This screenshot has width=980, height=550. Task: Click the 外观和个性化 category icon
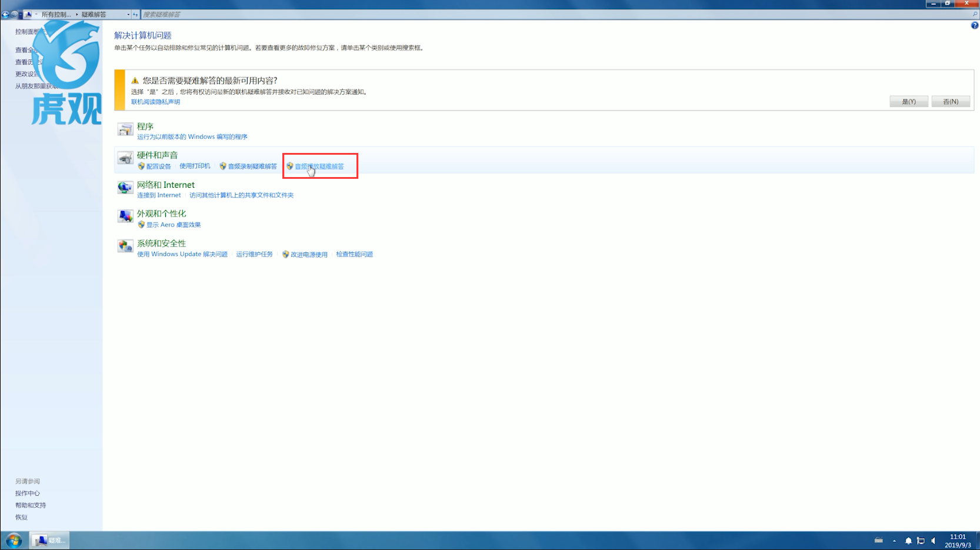point(125,216)
